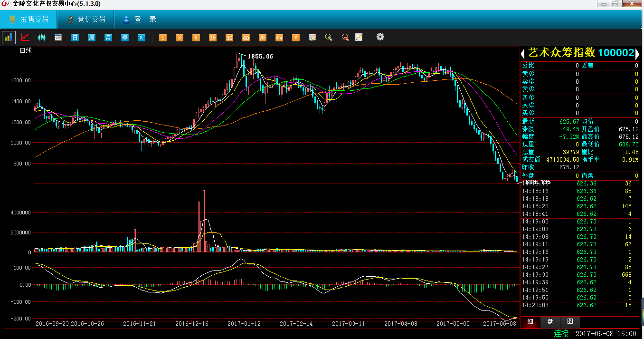This screenshot has height=339, width=644.
Task: Click the 登录 login tab
Action: (x=139, y=19)
